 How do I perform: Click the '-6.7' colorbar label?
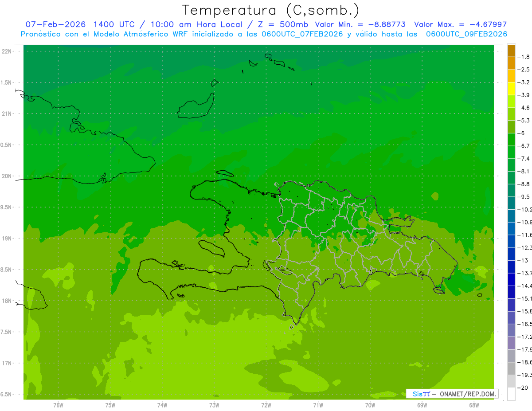524,145
